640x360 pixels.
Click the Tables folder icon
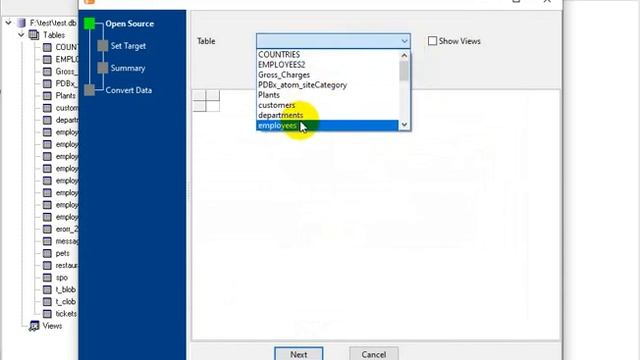[34, 35]
